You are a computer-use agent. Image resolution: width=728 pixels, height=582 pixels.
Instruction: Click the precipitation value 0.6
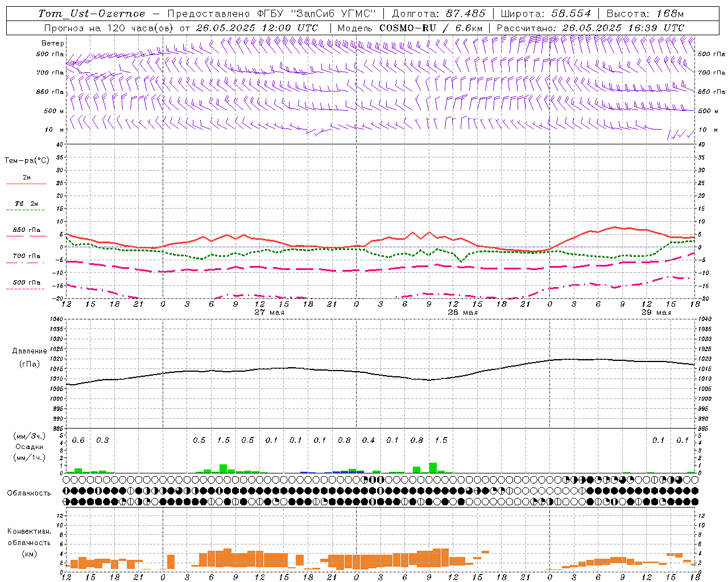[x=78, y=440]
